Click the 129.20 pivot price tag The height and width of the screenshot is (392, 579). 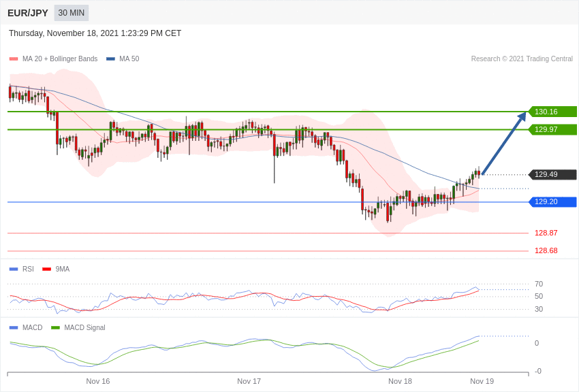(x=553, y=201)
